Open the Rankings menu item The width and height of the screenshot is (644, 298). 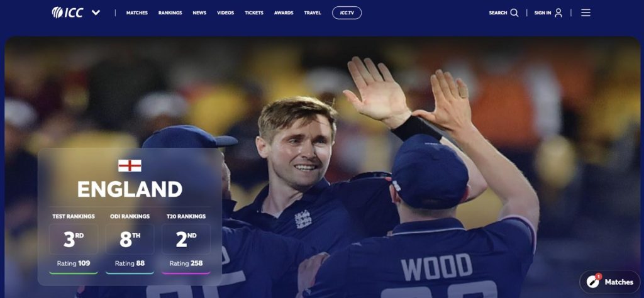point(170,13)
